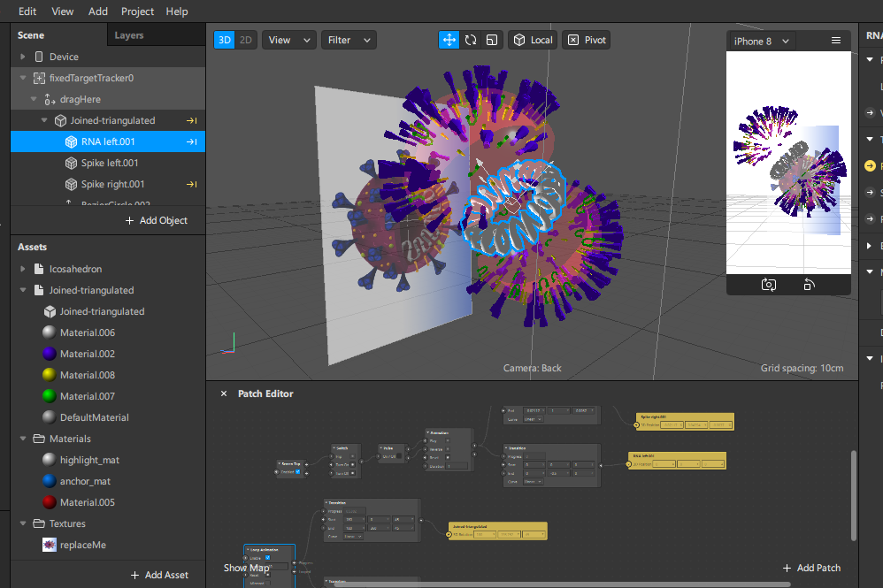Viewport: 883px width, 588px height.
Task: Close the Patch Editor panel
Action: [224, 393]
